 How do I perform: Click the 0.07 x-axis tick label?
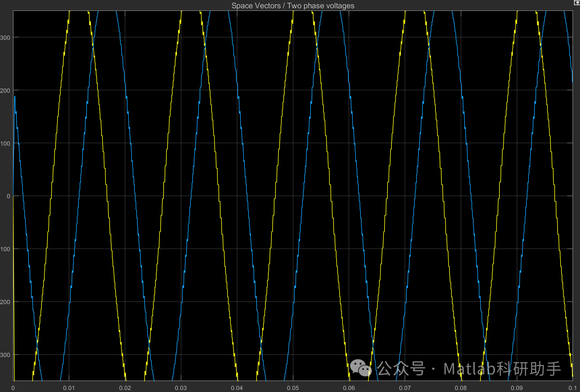coord(405,388)
